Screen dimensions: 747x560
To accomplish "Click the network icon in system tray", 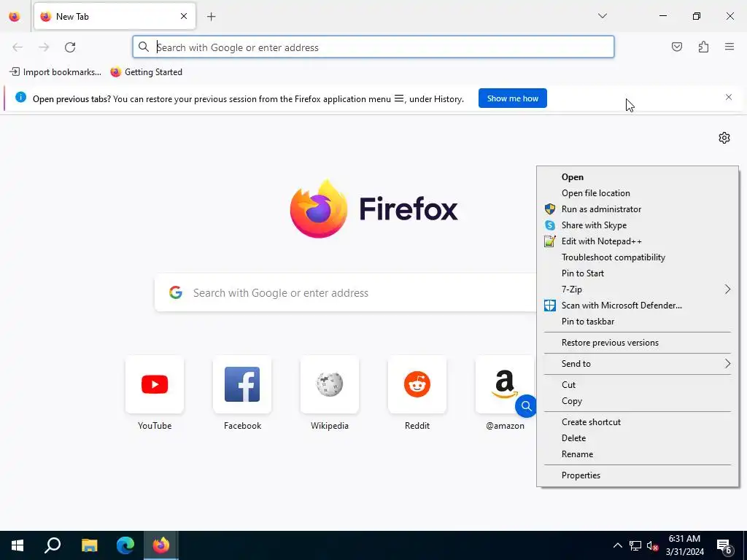I will pos(635,545).
